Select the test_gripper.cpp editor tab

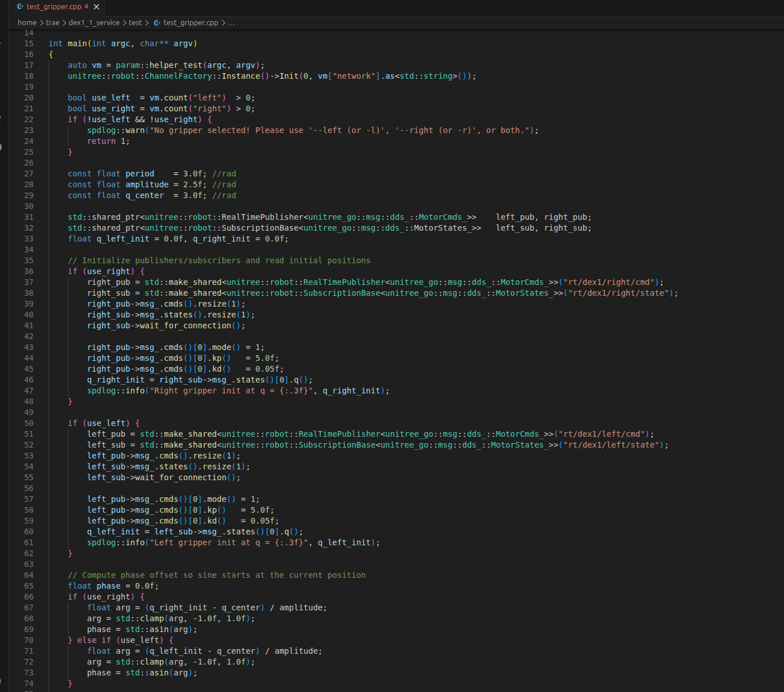pos(54,7)
